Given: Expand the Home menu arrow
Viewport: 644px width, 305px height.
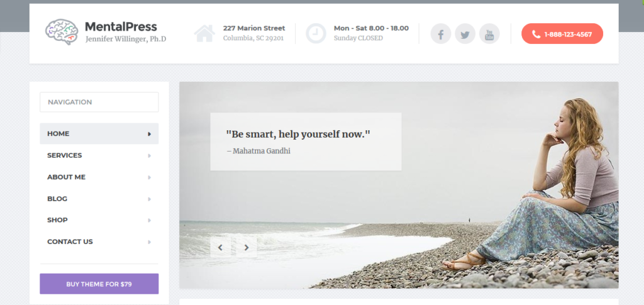Looking at the screenshot, I should click(x=150, y=134).
